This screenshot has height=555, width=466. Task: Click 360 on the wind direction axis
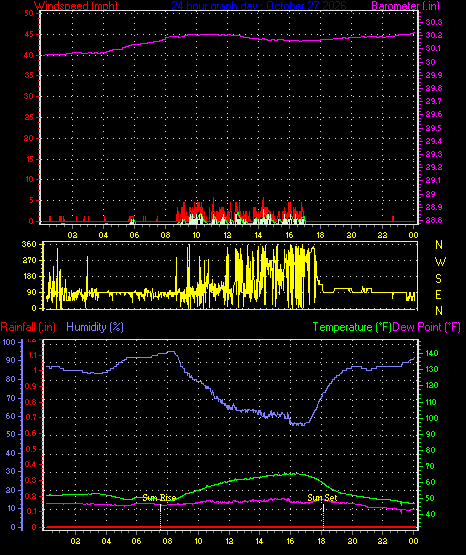point(29,244)
